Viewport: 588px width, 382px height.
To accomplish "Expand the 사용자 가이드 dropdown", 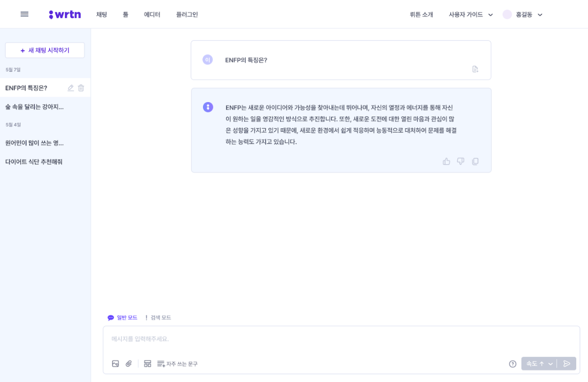I will pyautogui.click(x=470, y=15).
